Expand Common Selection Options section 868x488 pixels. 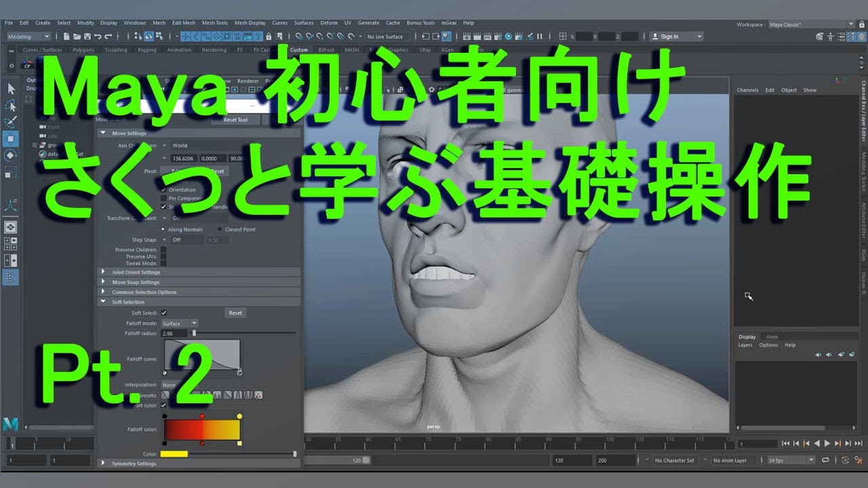pos(102,292)
